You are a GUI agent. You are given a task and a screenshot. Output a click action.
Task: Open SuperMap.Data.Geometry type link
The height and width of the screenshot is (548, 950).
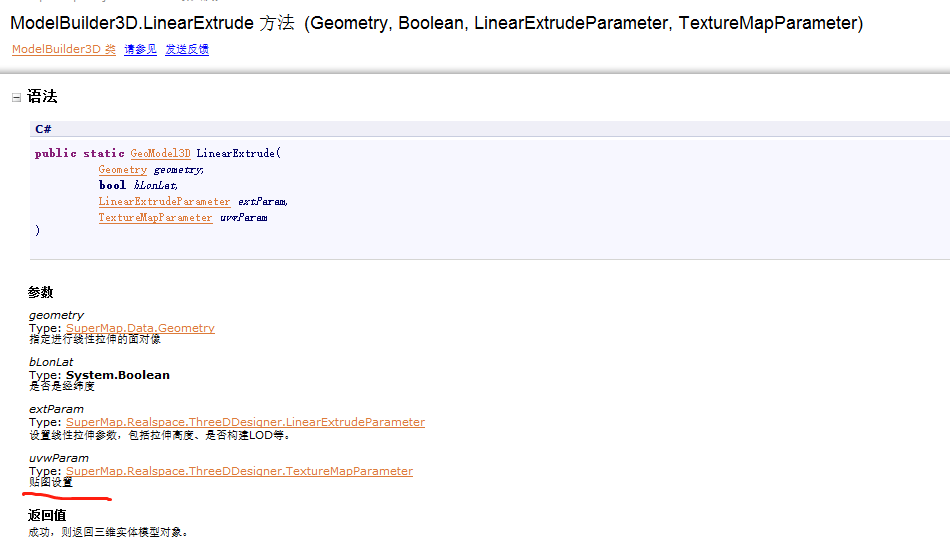coord(140,328)
